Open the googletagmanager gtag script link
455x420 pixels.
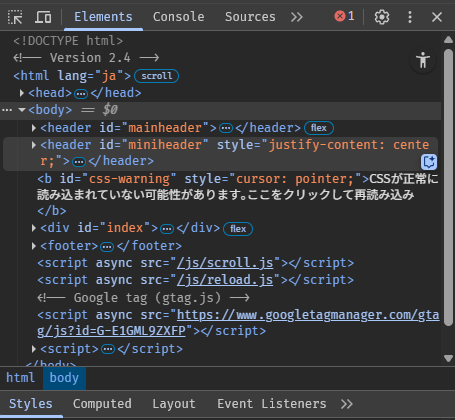[x=238, y=323]
